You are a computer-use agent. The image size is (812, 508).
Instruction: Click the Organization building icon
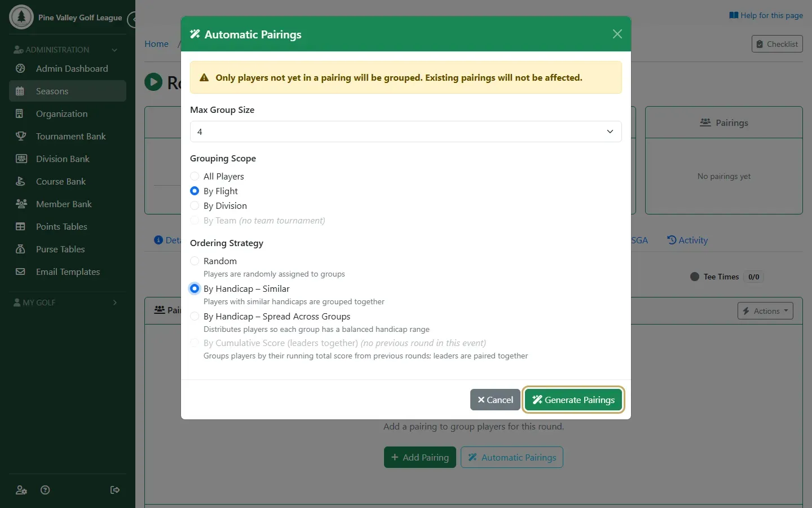coord(20,113)
